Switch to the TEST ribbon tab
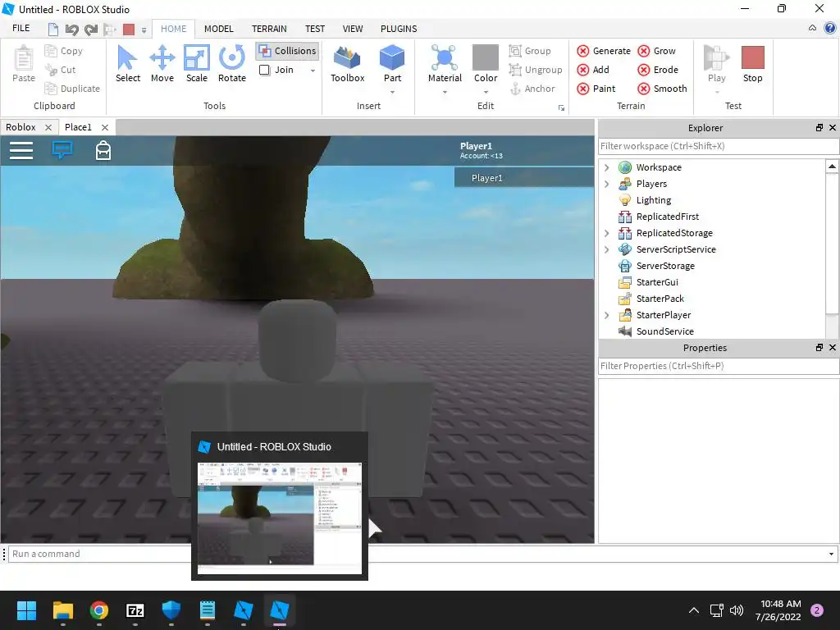Screen dimensions: 840x630 pyautogui.click(x=315, y=29)
